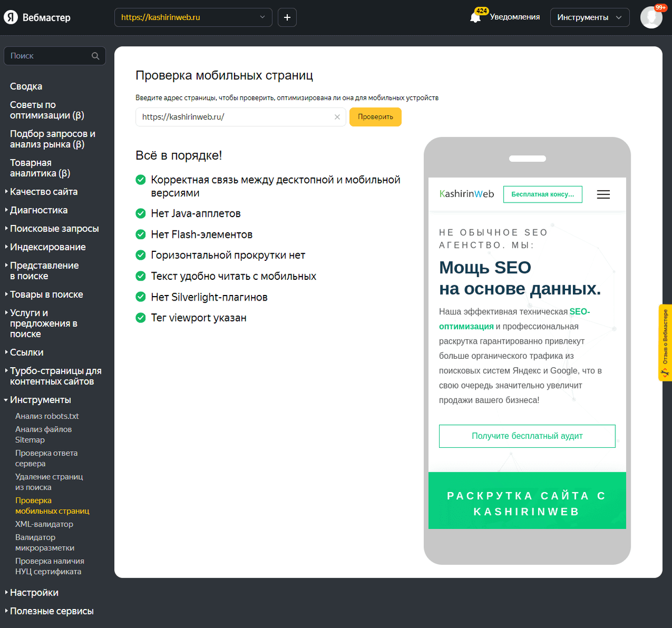
Task: Expand Поисковые запросы section
Action: [54, 228]
